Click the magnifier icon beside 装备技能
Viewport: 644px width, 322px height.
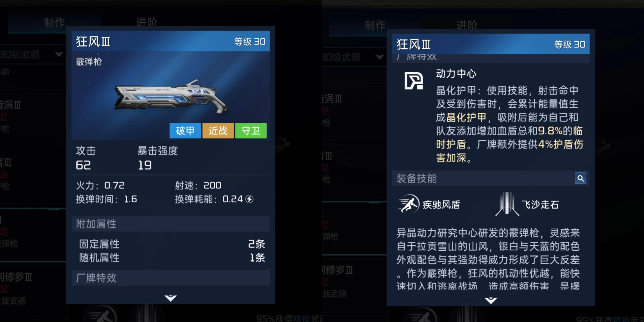(x=580, y=178)
